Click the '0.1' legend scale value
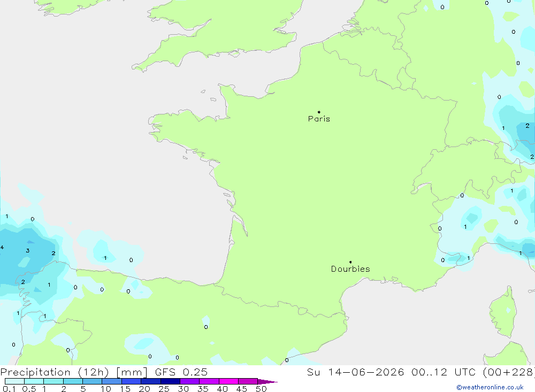Viewport: 535px width, 392px height. coord(9,389)
